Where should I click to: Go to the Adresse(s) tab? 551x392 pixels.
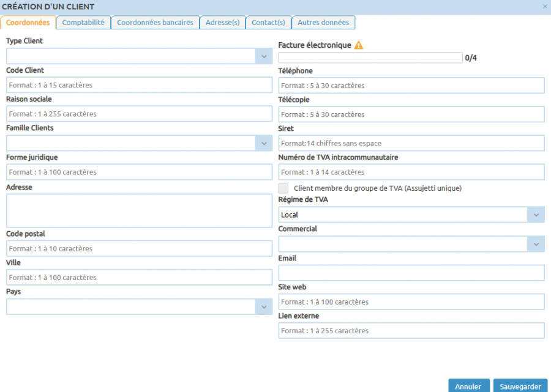(222, 23)
